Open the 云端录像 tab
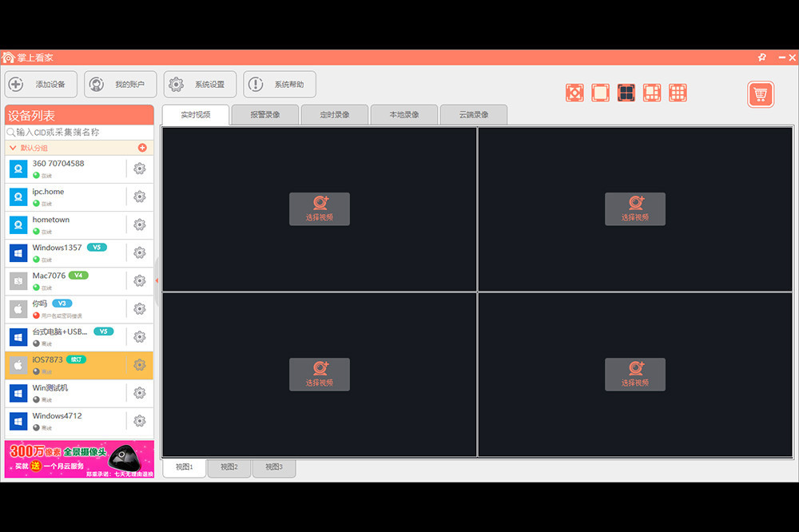This screenshot has width=799, height=532. pos(473,115)
